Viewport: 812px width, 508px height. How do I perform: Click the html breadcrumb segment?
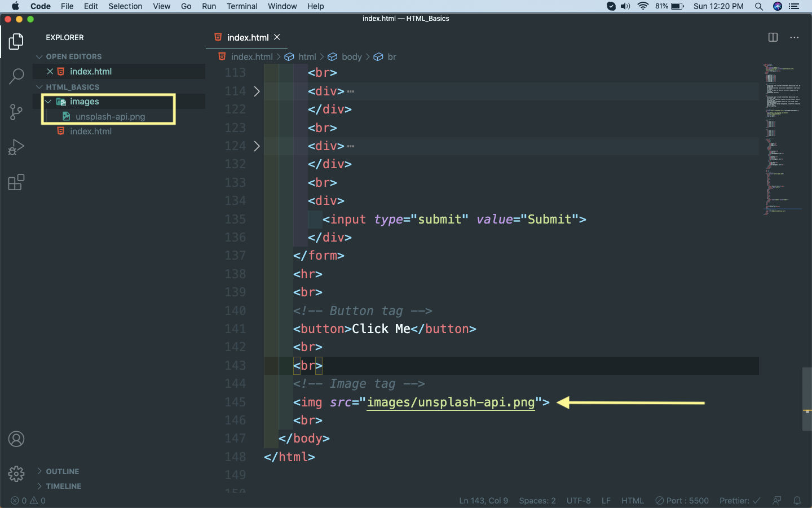click(x=307, y=57)
